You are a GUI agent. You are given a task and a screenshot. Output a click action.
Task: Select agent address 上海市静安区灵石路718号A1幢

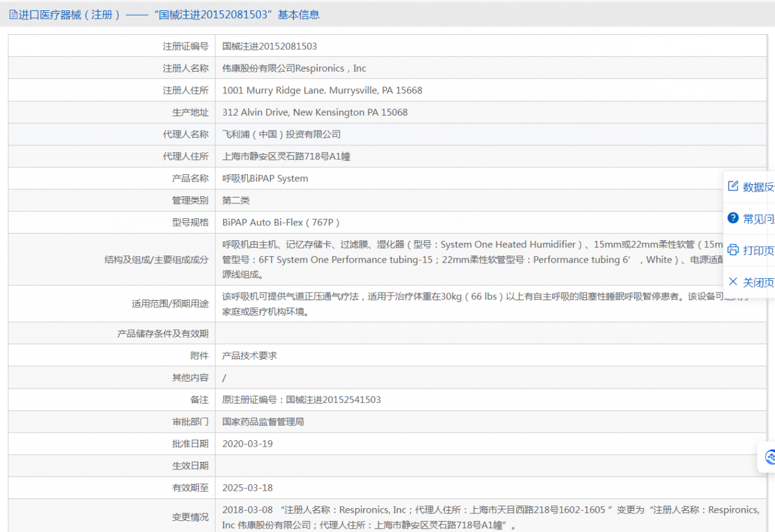tap(286, 156)
